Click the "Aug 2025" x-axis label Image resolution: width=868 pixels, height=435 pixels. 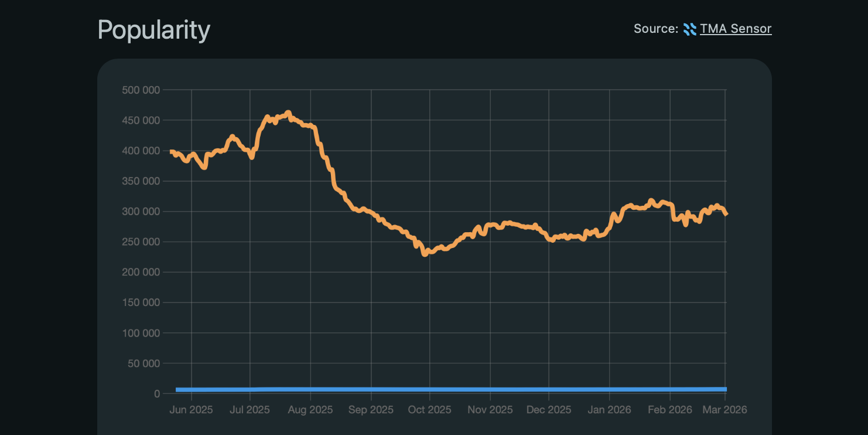310,410
